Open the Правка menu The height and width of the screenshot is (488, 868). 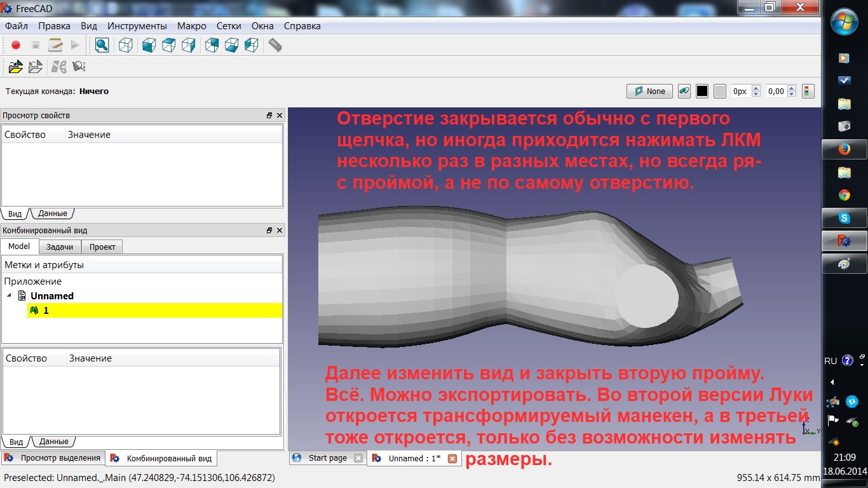point(54,26)
